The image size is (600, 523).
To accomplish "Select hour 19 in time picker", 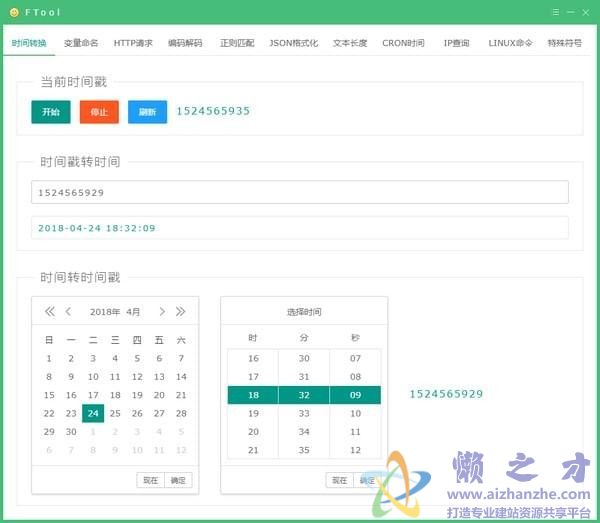I will (x=253, y=413).
